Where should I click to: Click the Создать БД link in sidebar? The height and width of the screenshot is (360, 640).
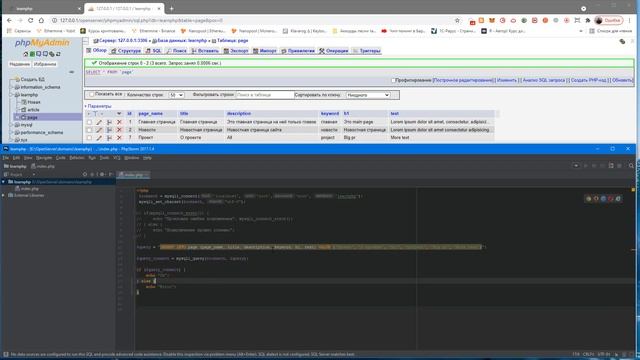(33, 80)
